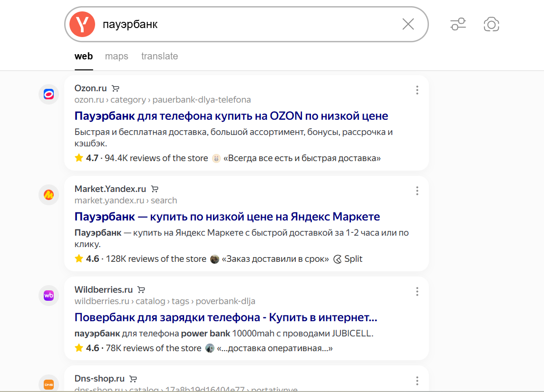Click 'search' breadcrumb in Market URL
This screenshot has width=544, height=392.
click(x=164, y=201)
